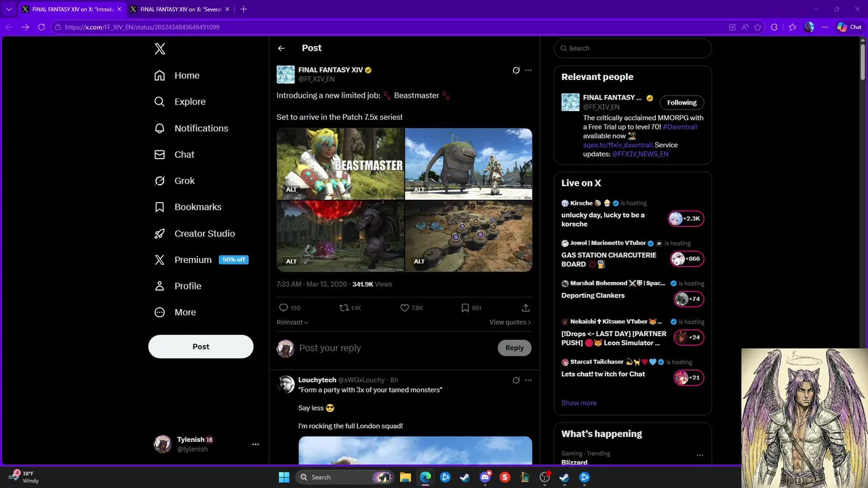Join GAS STATION CHARCUTERIE BOARD live
This screenshot has width=868, height=488.
click(x=686, y=258)
